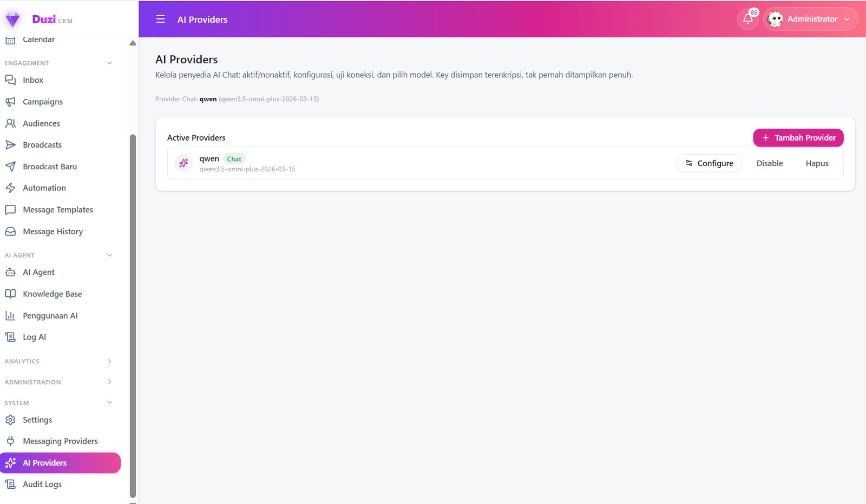
Task: Click the 'AI Providers' page heading
Action: point(187,59)
